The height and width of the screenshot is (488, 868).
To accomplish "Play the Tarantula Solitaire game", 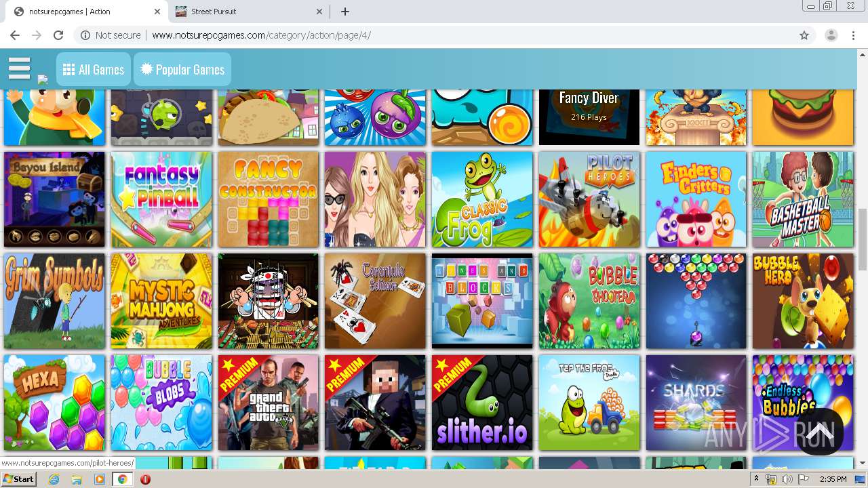I will point(375,301).
